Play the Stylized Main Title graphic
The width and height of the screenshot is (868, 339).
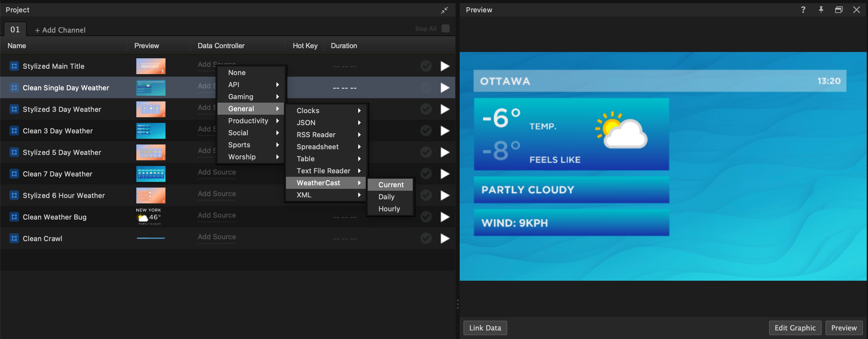tap(445, 66)
